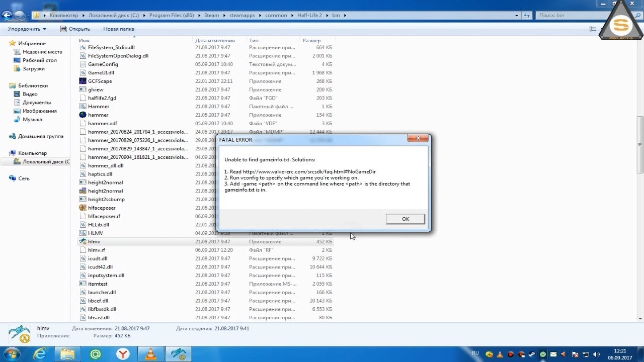This screenshot has height=362, width=644.
Task: Select steamapps in the address breadcrumb
Action: [x=242, y=16]
